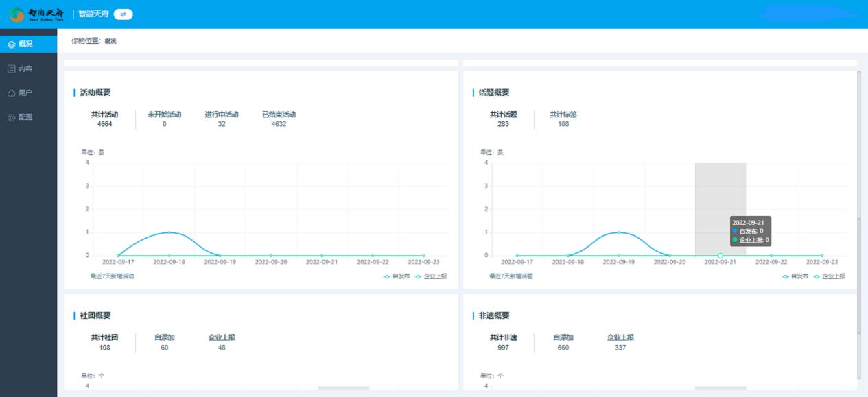The image size is (868, 397).
Task: Open the 概况 sidebar menu
Action: (28, 45)
